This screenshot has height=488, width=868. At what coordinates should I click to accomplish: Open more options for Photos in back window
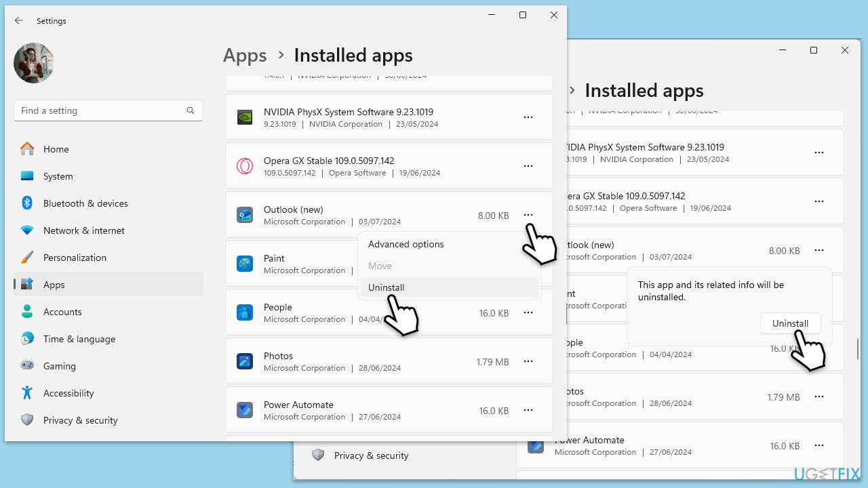coord(819,396)
